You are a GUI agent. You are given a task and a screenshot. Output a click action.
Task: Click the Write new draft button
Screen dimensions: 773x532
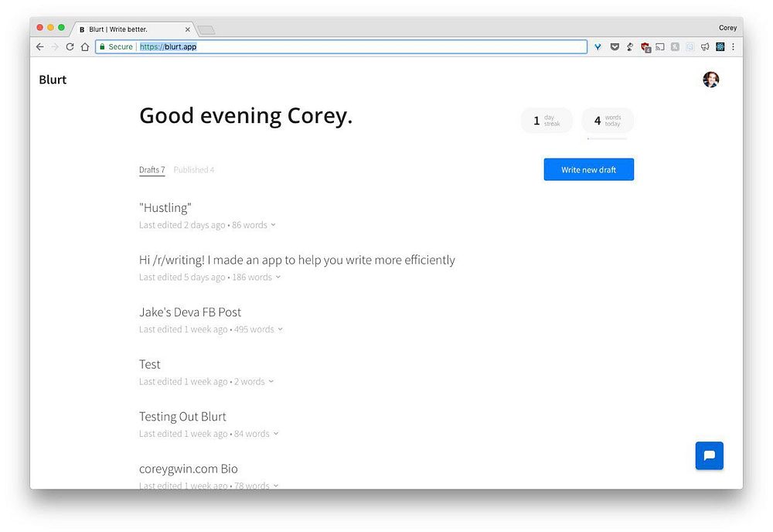588,169
